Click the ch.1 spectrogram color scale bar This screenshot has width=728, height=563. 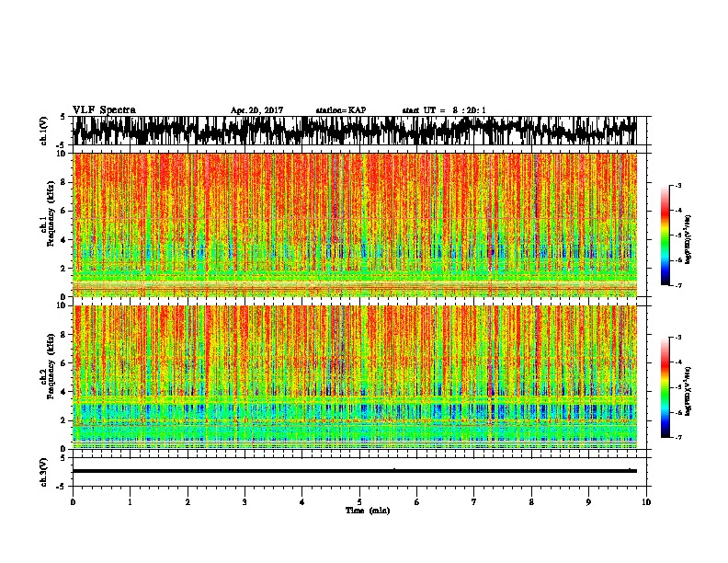point(665,236)
